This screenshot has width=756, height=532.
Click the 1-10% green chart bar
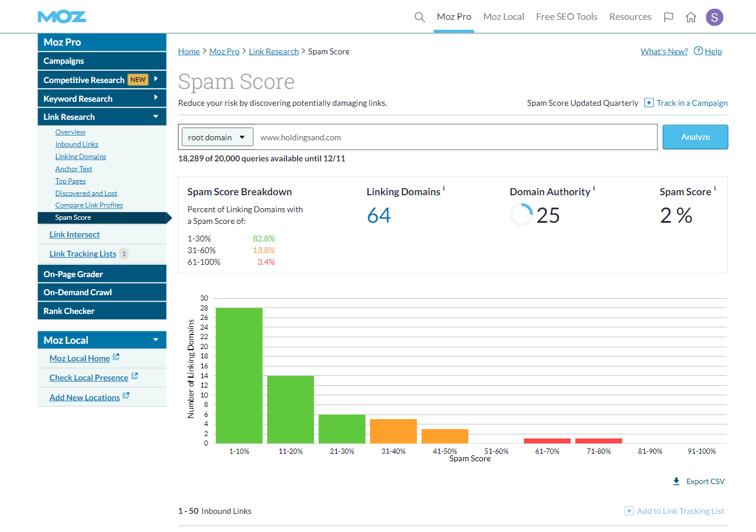[239, 375]
